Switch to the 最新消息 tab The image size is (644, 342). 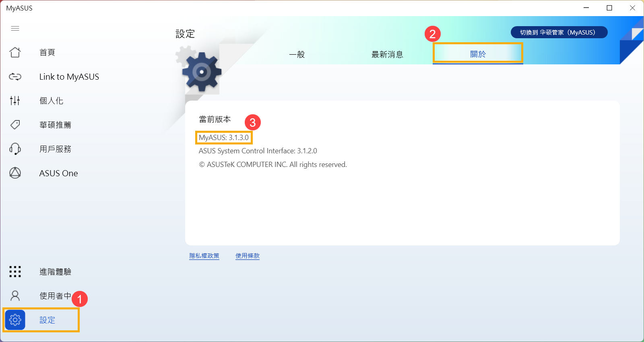coord(387,54)
